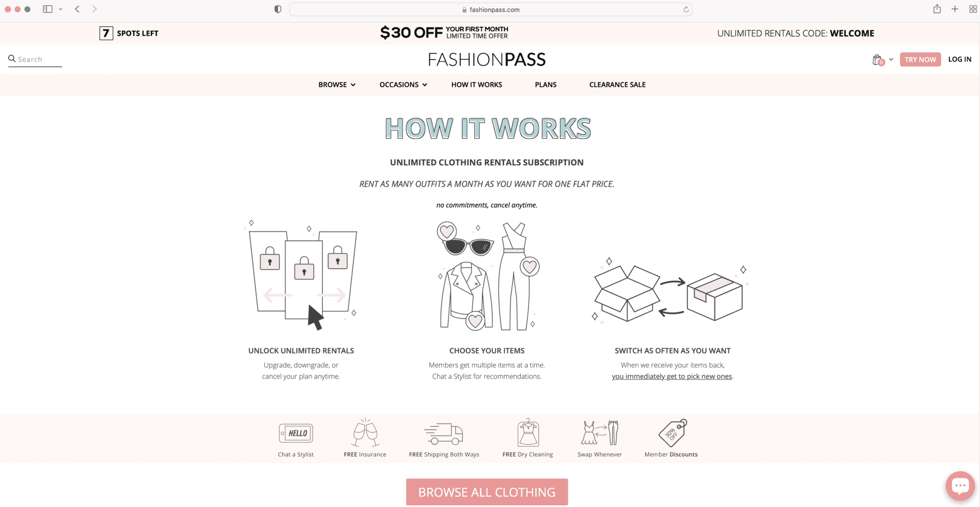
Task: Click the Chat a Stylist hello icon
Action: 296,433
